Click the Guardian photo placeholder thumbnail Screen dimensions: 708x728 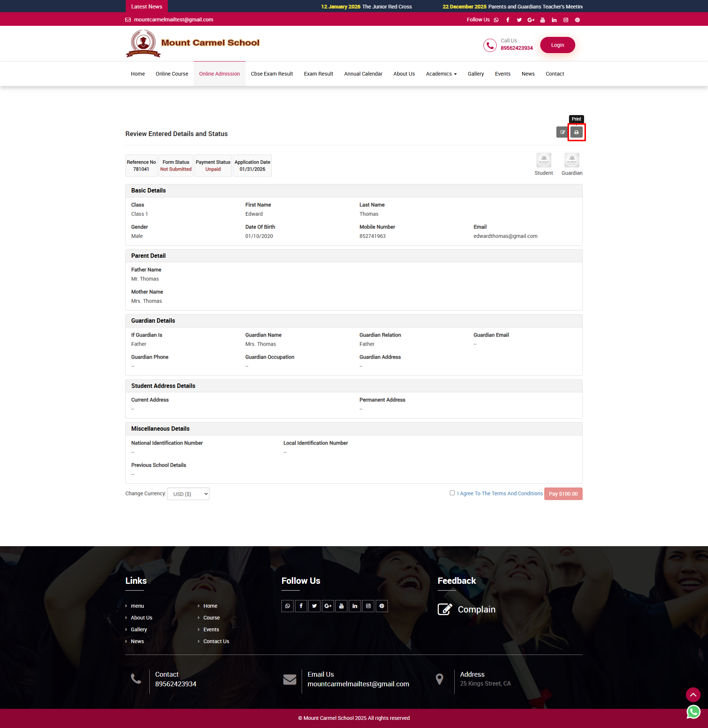(x=572, y=160)
